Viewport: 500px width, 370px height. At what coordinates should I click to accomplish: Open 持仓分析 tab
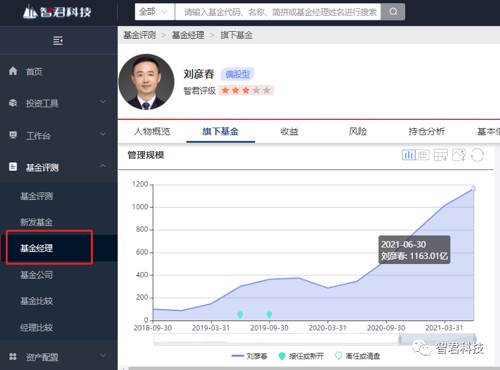click(x=427, y=131)
